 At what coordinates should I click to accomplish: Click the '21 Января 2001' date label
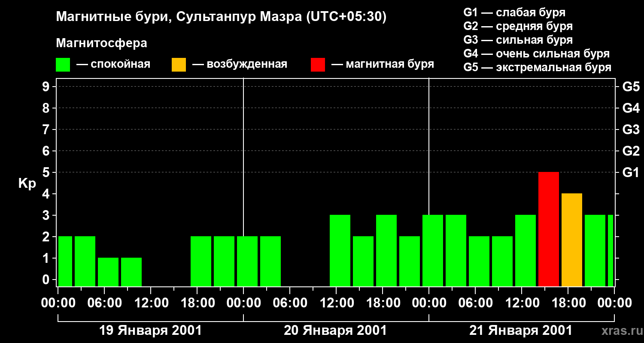tap(521, 331)
